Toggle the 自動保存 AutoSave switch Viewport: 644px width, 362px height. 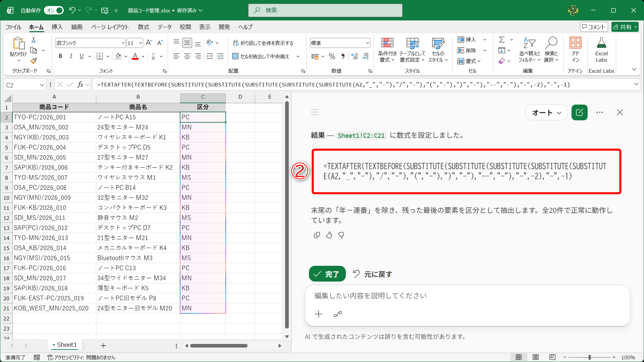54,10
